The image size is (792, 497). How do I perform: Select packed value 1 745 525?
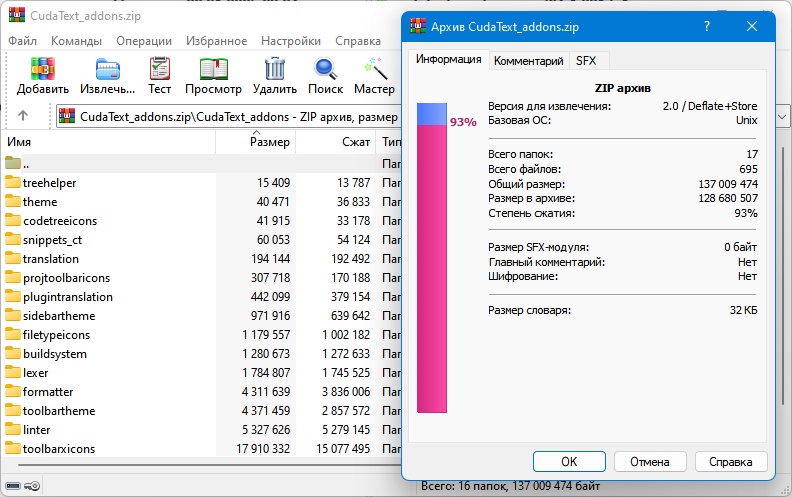[x=346, y=373]
